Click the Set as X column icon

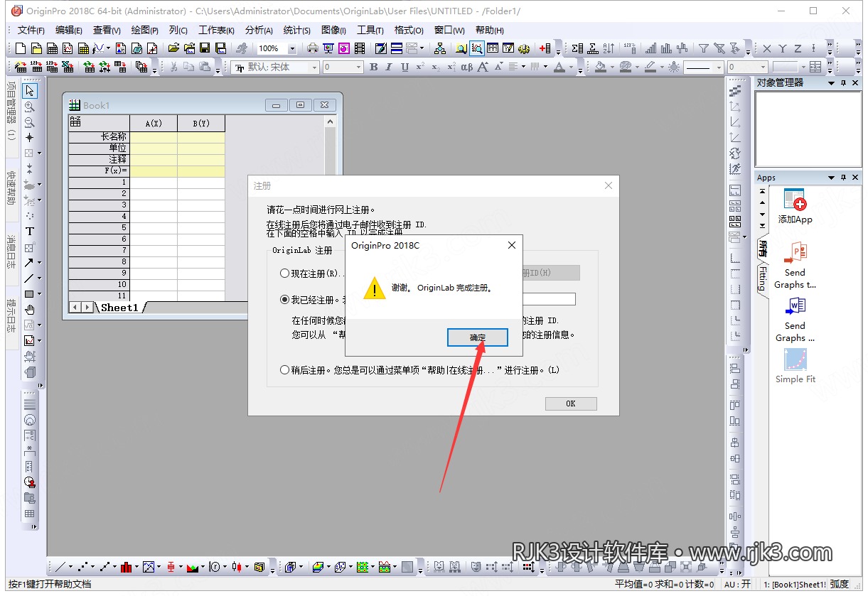(766, 48)
